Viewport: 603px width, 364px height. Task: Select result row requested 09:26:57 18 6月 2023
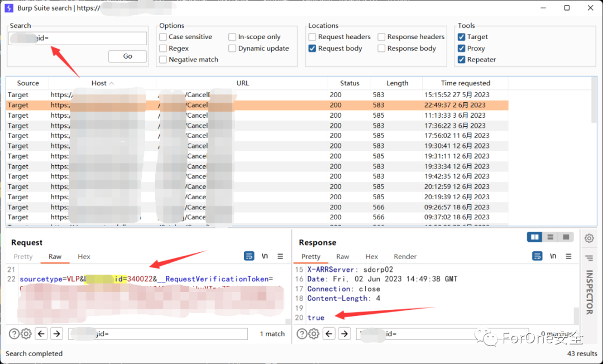click(257, 207)
